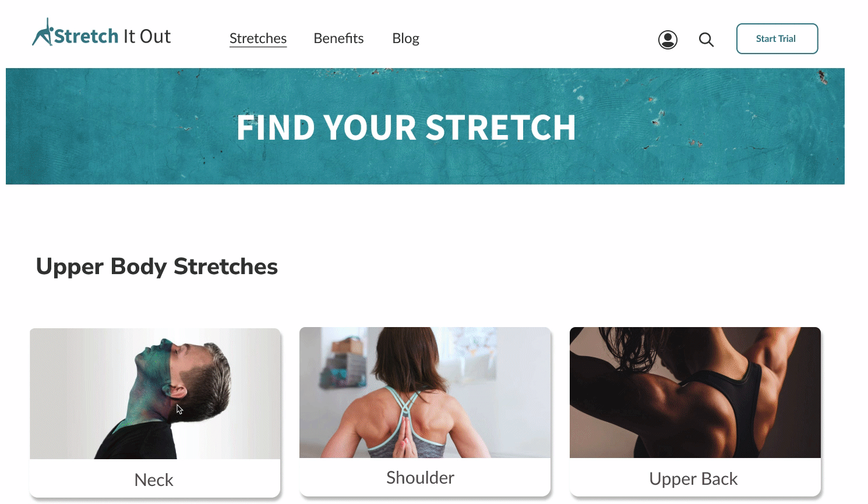The image size is (868, 504).
Task: Click the Start Trial button
Action: click(777, 39)
